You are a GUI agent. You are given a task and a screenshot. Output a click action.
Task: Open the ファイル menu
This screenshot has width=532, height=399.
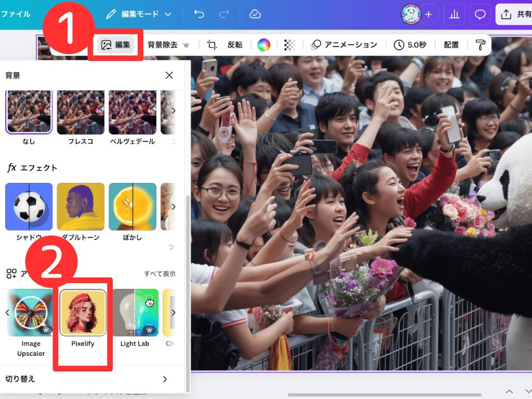tap(16, 14)
